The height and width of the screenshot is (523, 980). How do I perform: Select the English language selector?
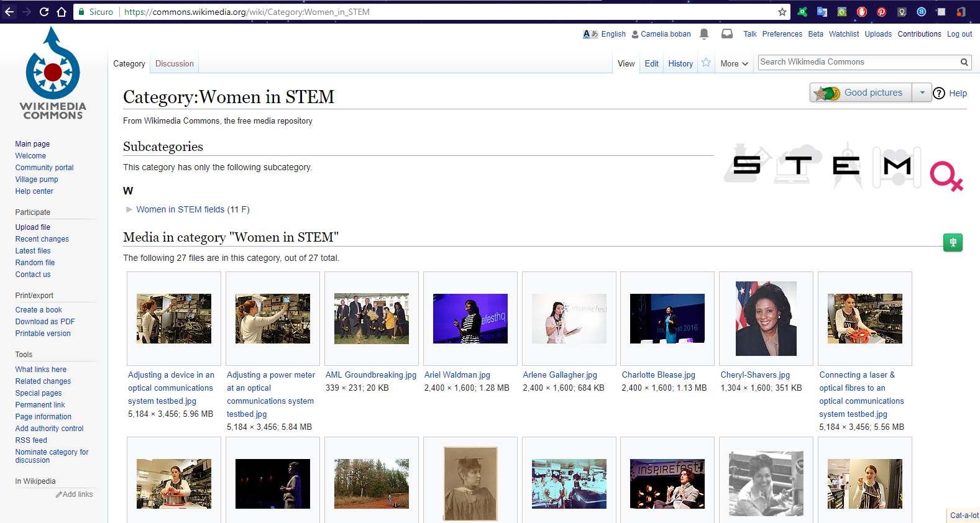613,34
